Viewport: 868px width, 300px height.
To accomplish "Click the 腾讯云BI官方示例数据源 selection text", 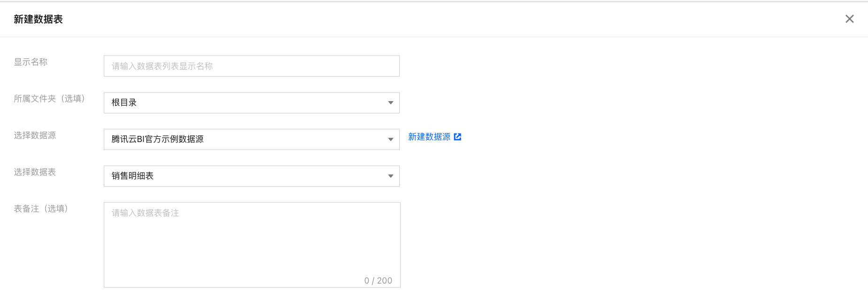I will [x=157, y=139].
